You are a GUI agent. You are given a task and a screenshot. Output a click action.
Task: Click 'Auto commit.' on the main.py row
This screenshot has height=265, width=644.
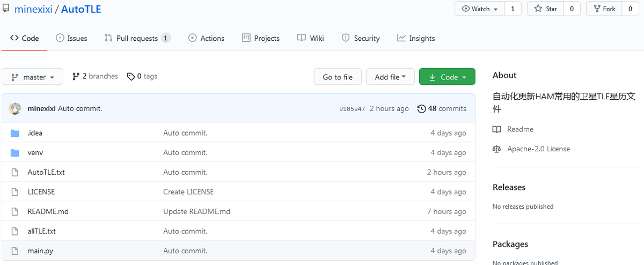185,251
